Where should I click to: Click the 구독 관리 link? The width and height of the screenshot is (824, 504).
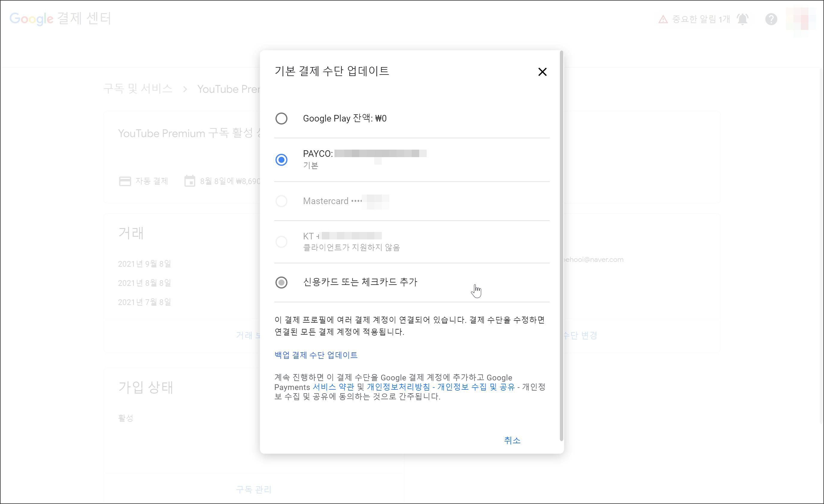pyautogui.click(x=254, y=490)
